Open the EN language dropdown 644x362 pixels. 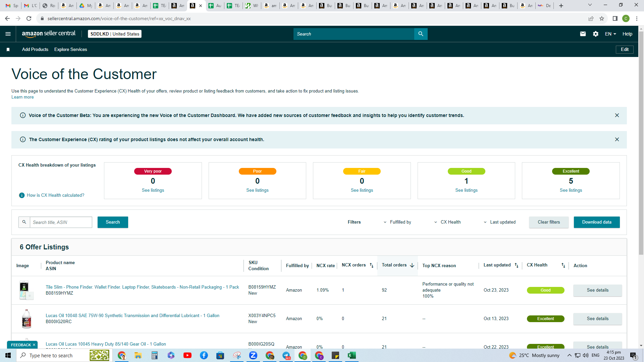(x=610, y=34)
